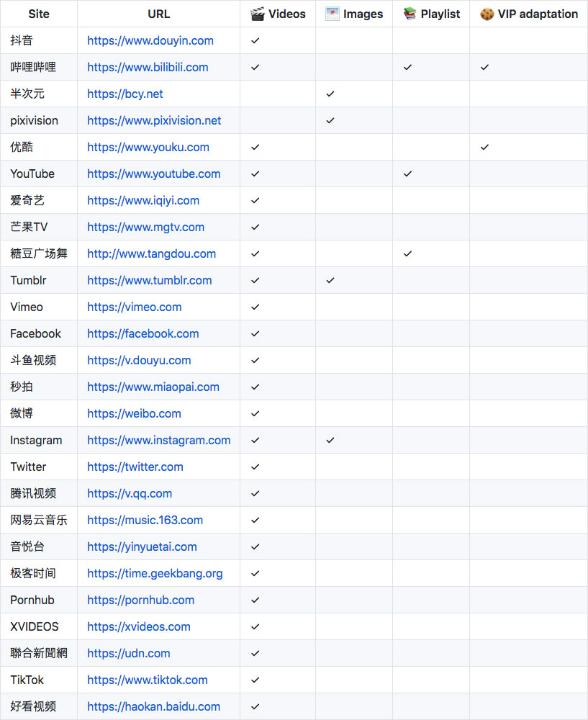Click the books icon beside Playlist
Image resolution: width=588 pixels, height=720 pixels.
coord(410,14)
